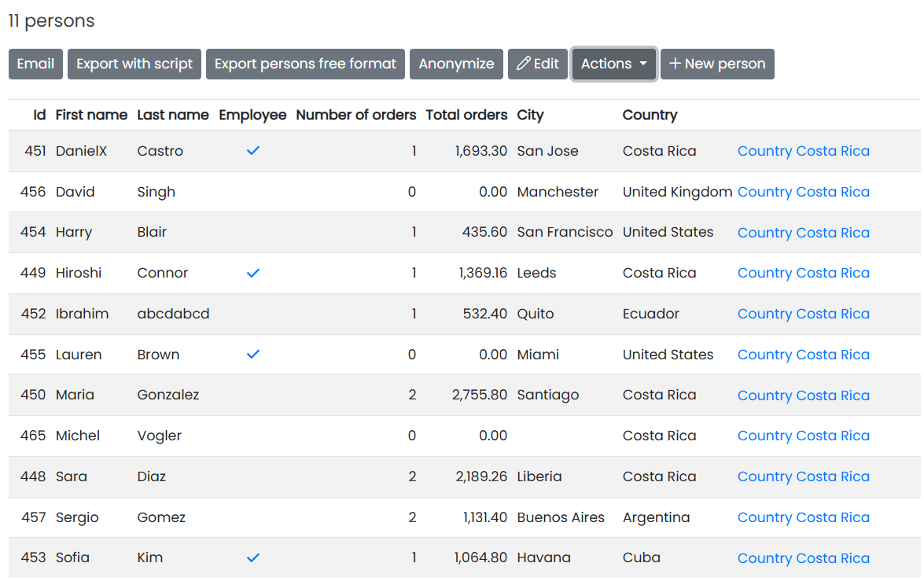
Task: Click the Export with script button
Action: [x=134, y=64]
